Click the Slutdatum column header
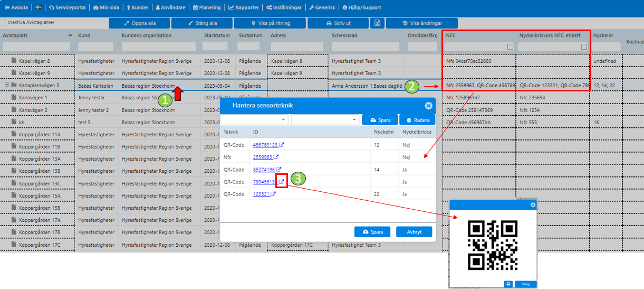The image size is (644, 289). point(251,35)
